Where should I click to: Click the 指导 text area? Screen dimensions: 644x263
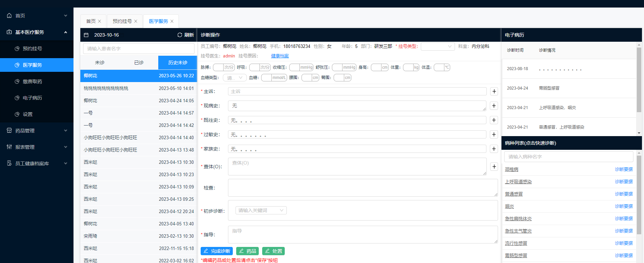point(363,235)
